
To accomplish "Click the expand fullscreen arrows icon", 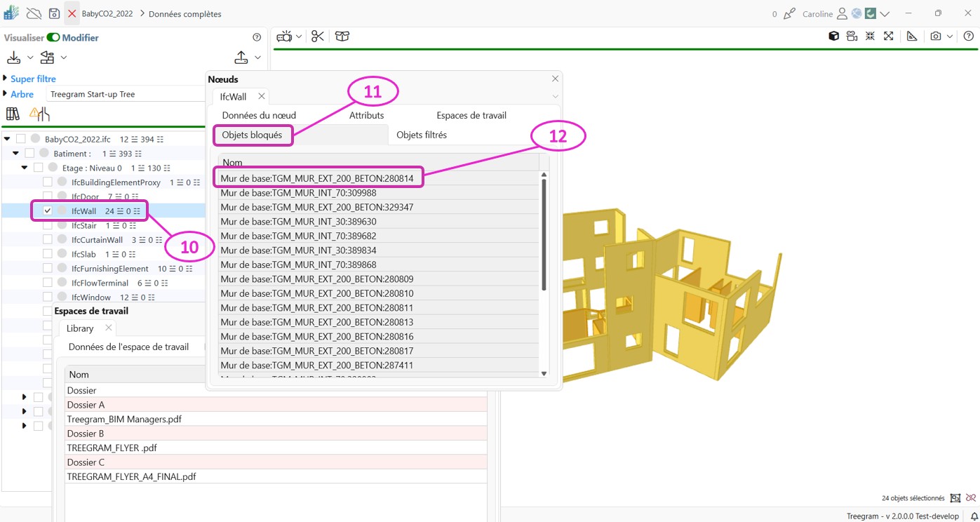I will coord(889,36).
